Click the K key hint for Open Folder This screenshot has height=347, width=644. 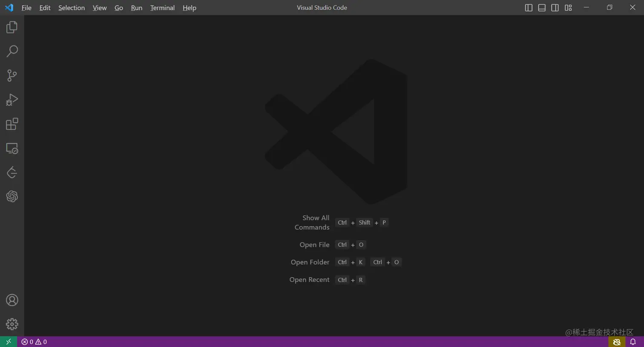pos(361,262)
